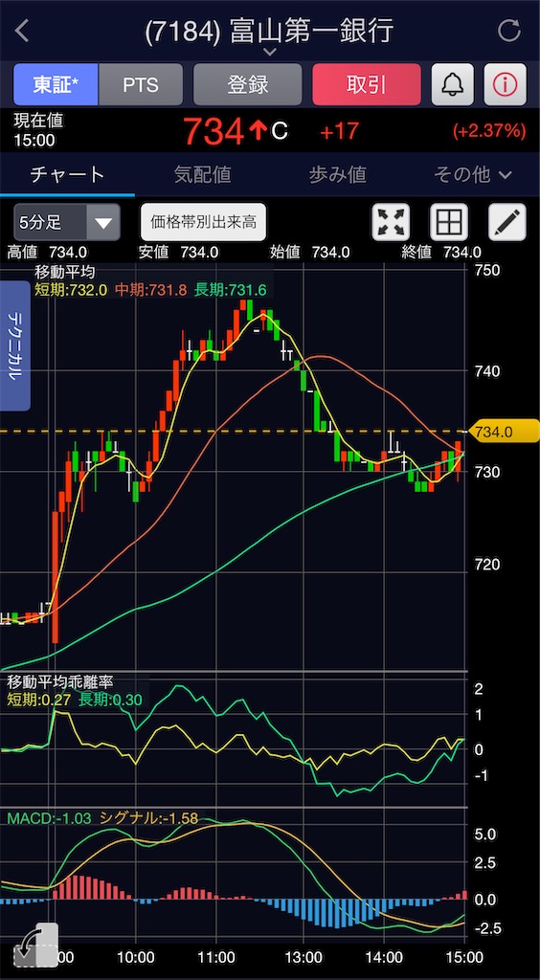Viewport: 540px width, 980px height.
Task: Switch market to PTS
Action: coord(141,84)
